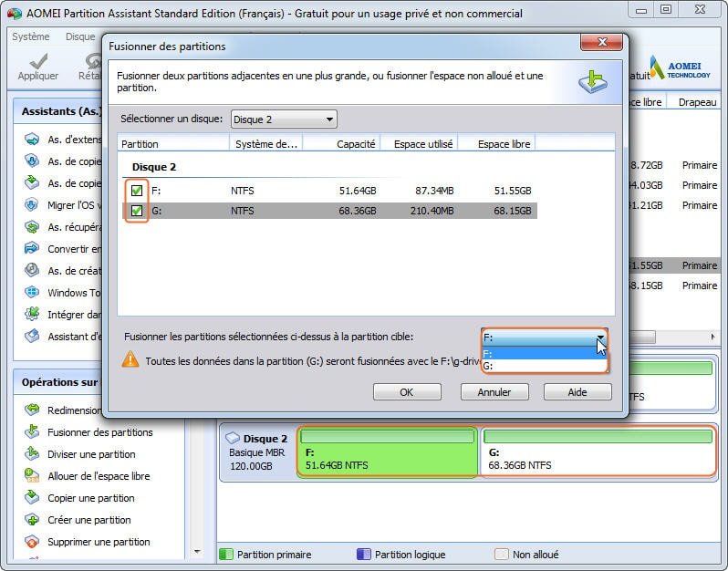Uncheck the G: partition checkbox
728x571 pixels.
click(137, 211)
